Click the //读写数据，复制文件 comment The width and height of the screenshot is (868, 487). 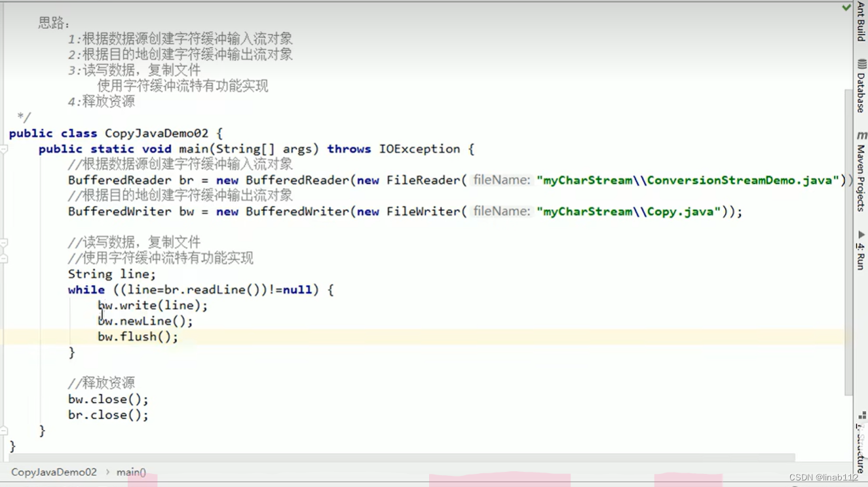pyautogui.click(x=134, y=243)
